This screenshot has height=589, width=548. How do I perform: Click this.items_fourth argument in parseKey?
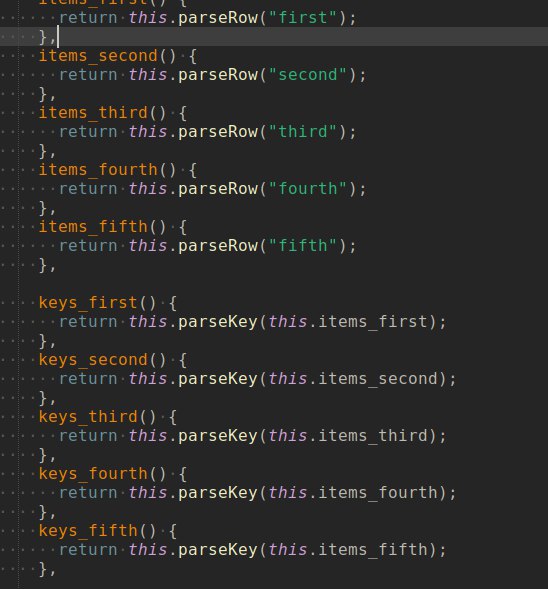(x=353, y=493)
